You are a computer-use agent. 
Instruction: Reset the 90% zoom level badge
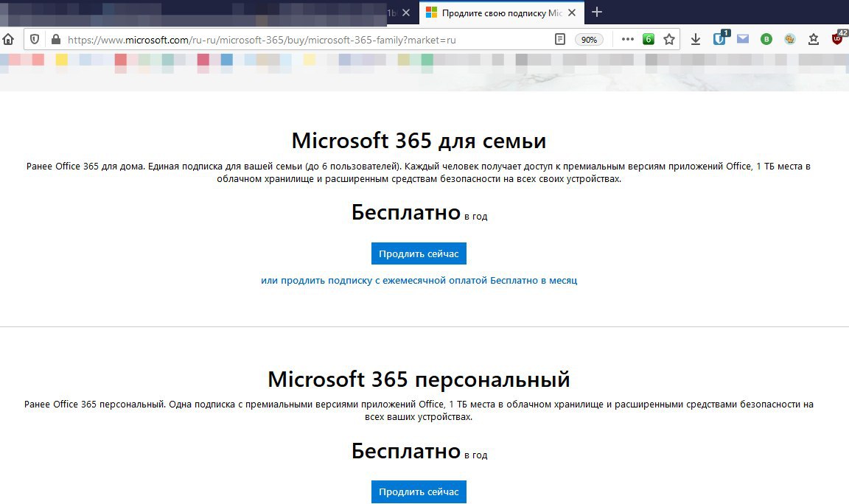click(589, 40)
